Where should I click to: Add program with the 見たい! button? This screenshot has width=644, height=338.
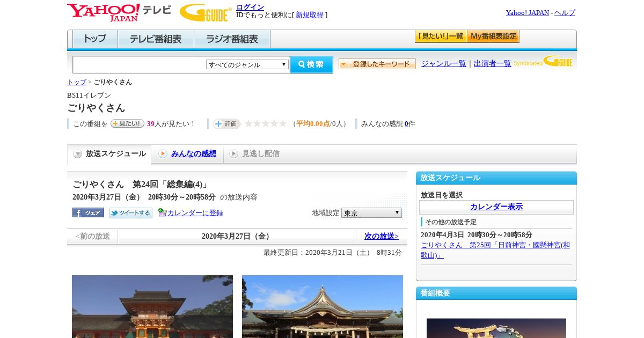(x=127, y=123)
